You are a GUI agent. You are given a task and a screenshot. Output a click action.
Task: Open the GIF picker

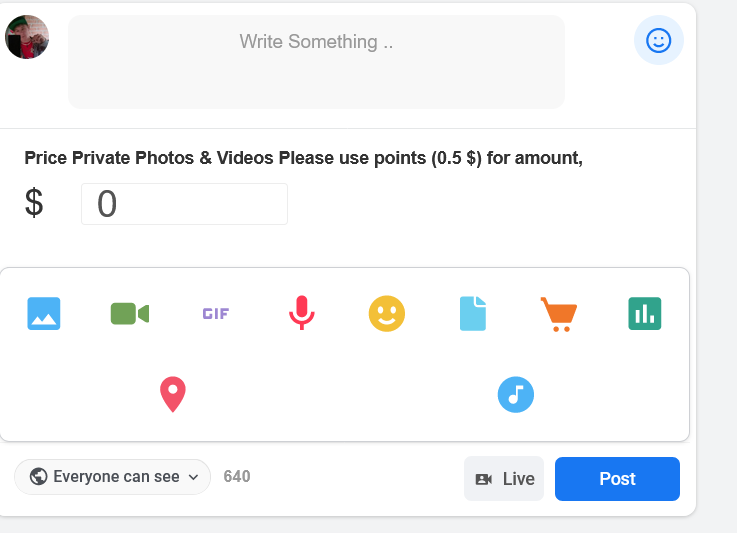[x=216, y=314]
